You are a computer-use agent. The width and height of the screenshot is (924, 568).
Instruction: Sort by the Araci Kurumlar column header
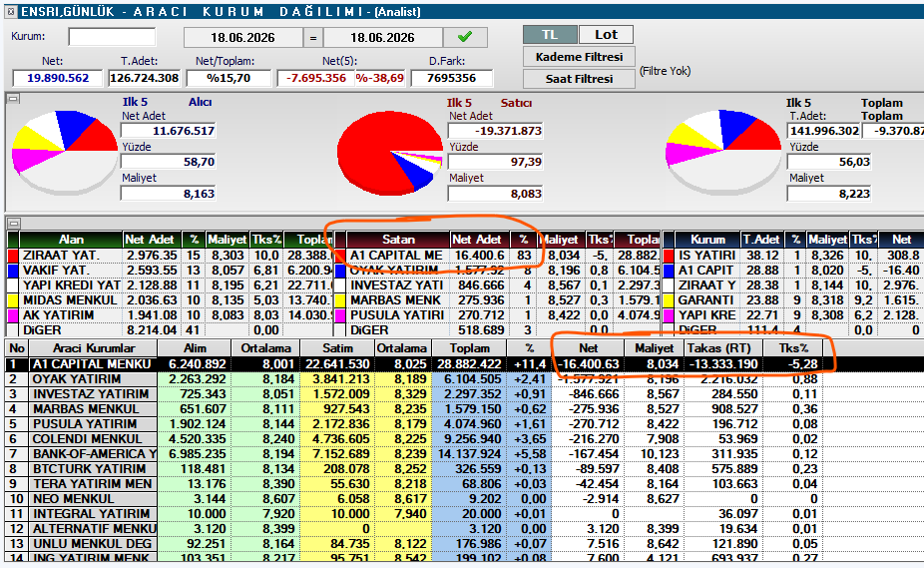[x=93, y=348]
